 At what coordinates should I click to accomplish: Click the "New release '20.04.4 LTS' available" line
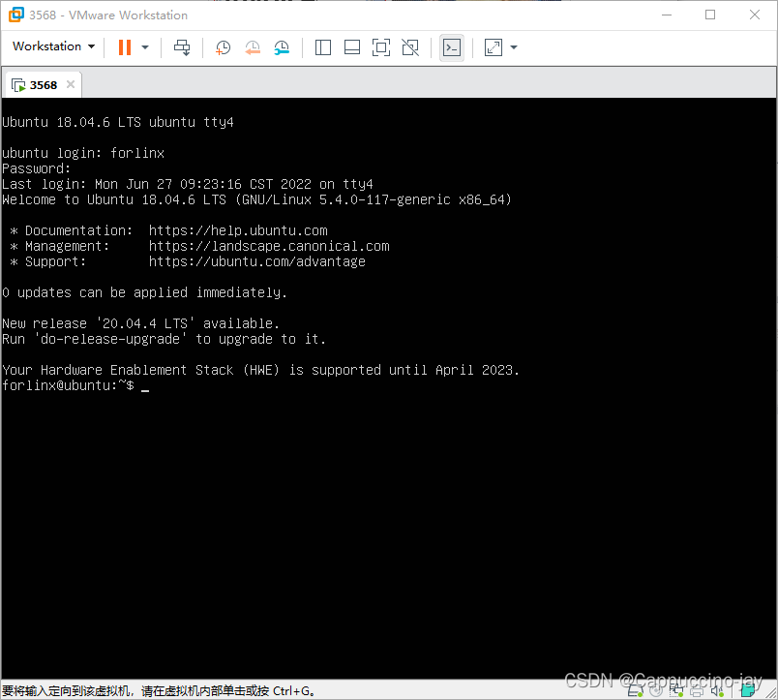click(141, 323)
